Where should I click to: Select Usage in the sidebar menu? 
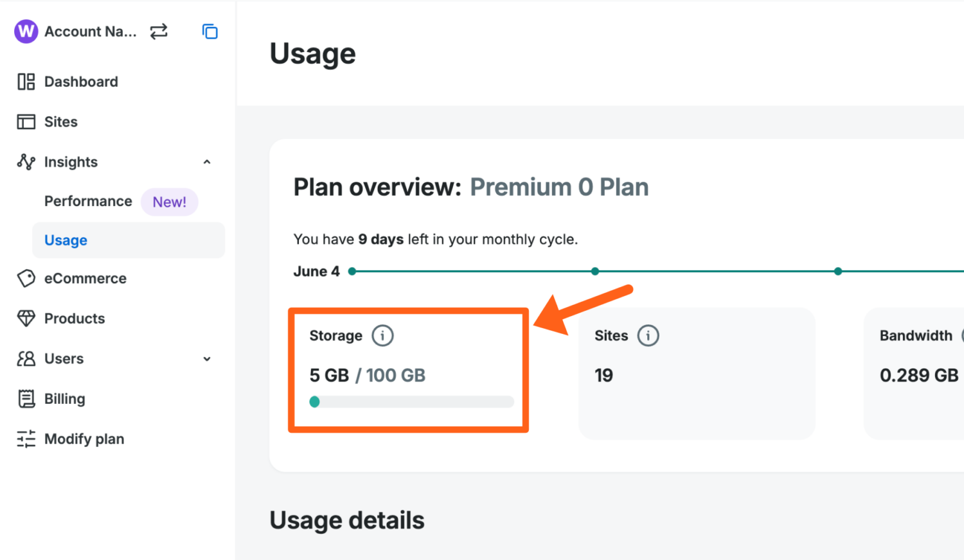pos(66,240)
